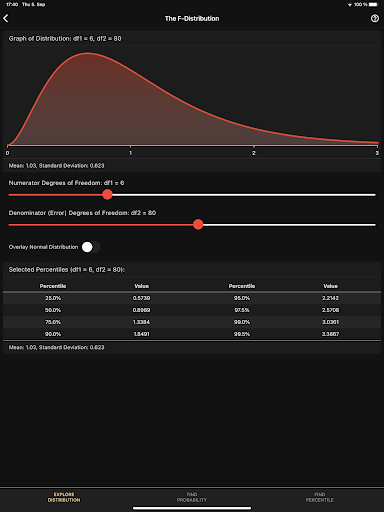Tap the back arrow icon

click(6, 18)
